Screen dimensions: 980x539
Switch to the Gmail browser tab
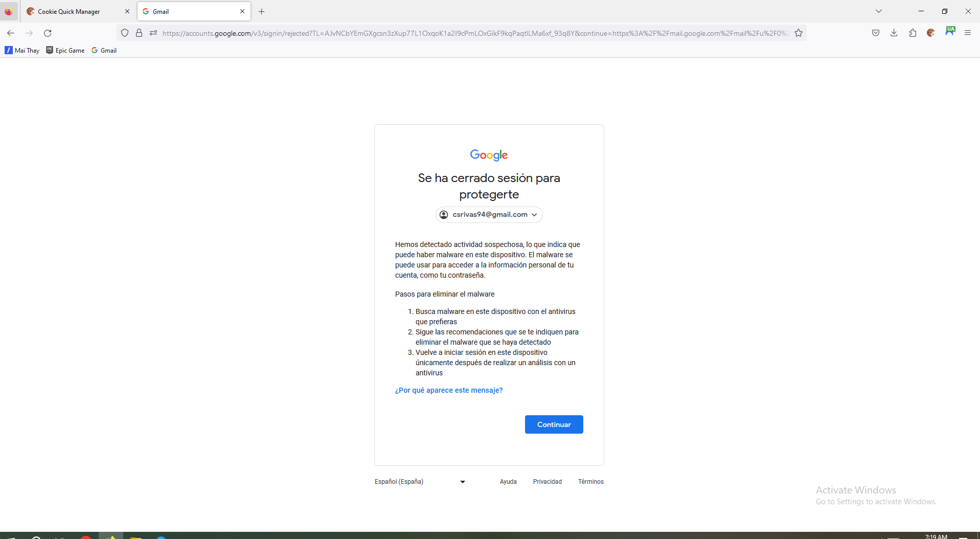(x=194, y=11)
